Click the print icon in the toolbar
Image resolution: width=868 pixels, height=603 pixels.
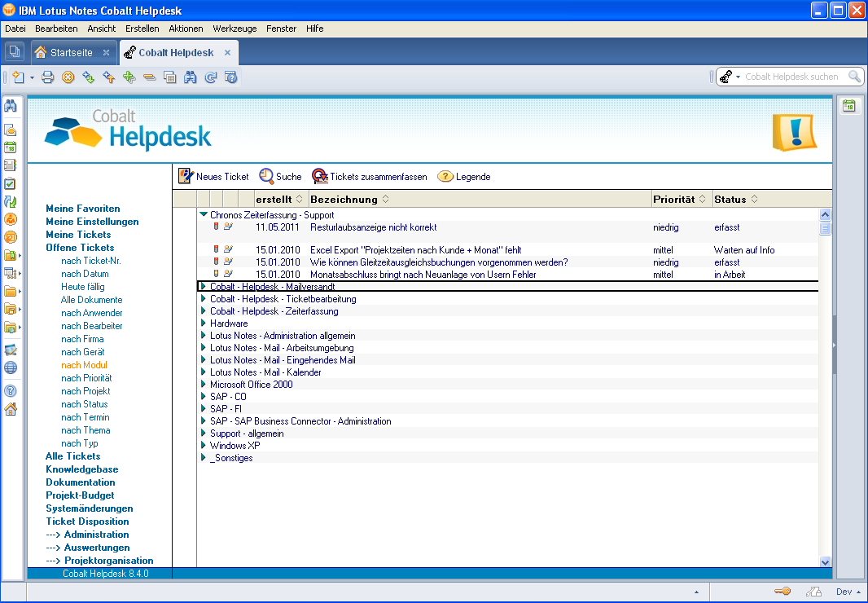48,77
